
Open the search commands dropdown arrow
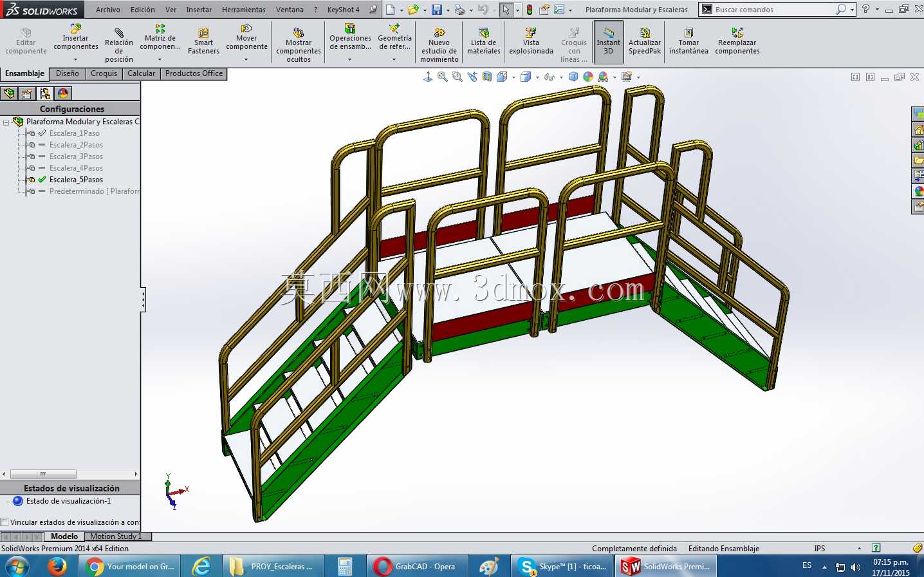[852, 10]
